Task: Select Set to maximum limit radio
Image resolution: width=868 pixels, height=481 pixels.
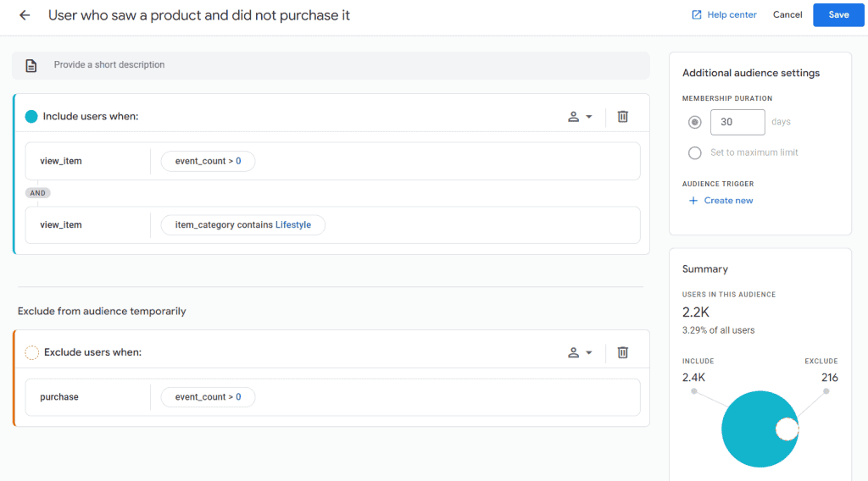Action: tap(695, 152)
